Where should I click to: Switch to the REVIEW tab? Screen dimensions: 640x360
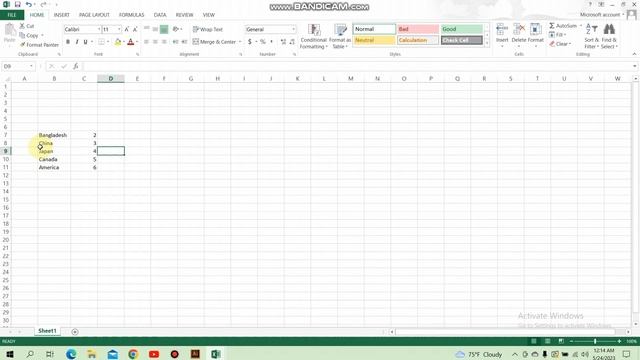coord(184,15)
